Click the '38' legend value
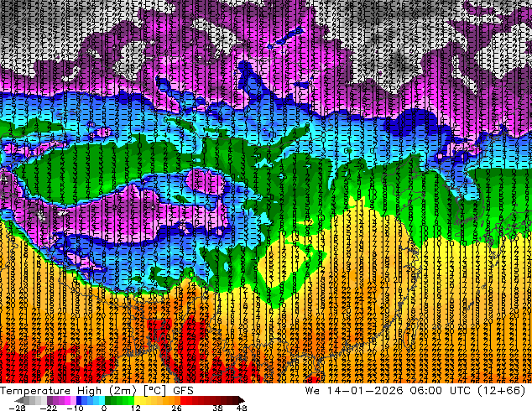Image resolution: width=532 pixels, height=411 pixels. [218, 408]
